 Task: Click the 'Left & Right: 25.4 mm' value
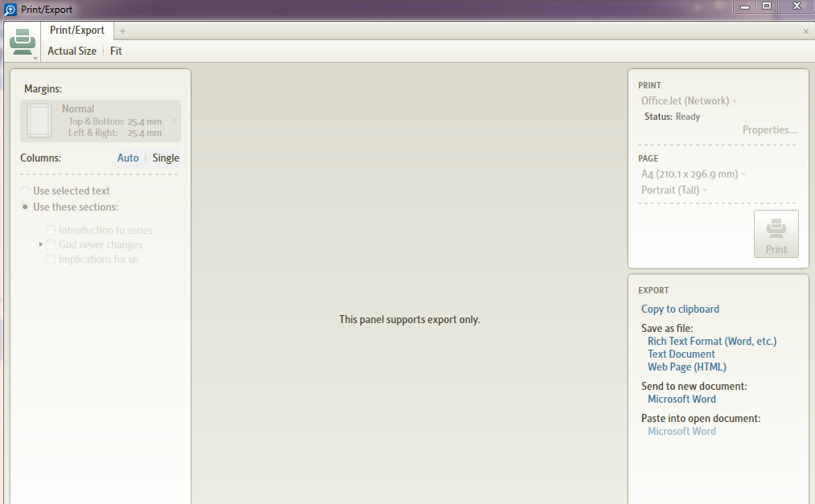(115, 133)
